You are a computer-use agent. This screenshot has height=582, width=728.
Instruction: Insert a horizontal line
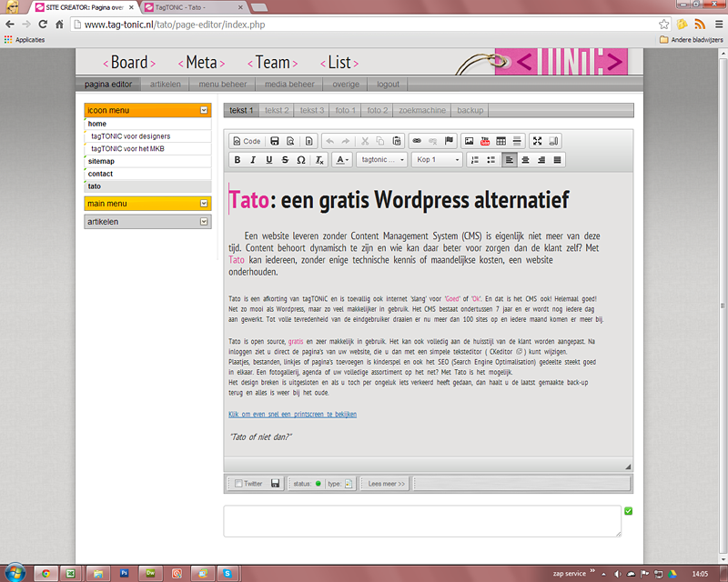[x=517, y=141]
